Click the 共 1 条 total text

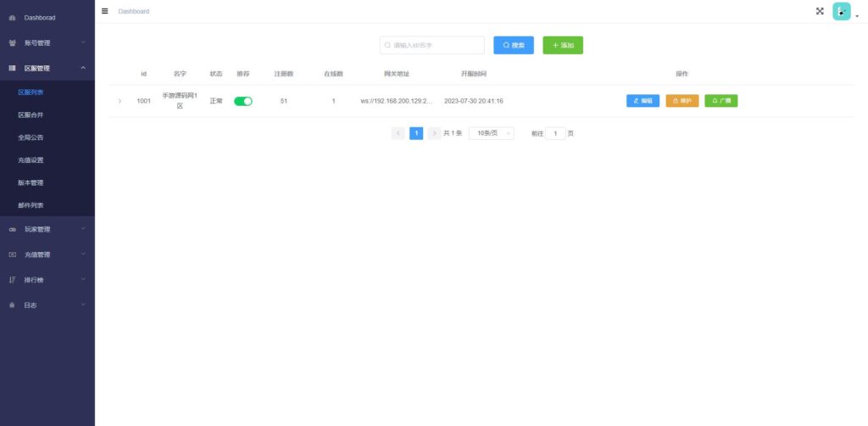[x=453, y=133]
